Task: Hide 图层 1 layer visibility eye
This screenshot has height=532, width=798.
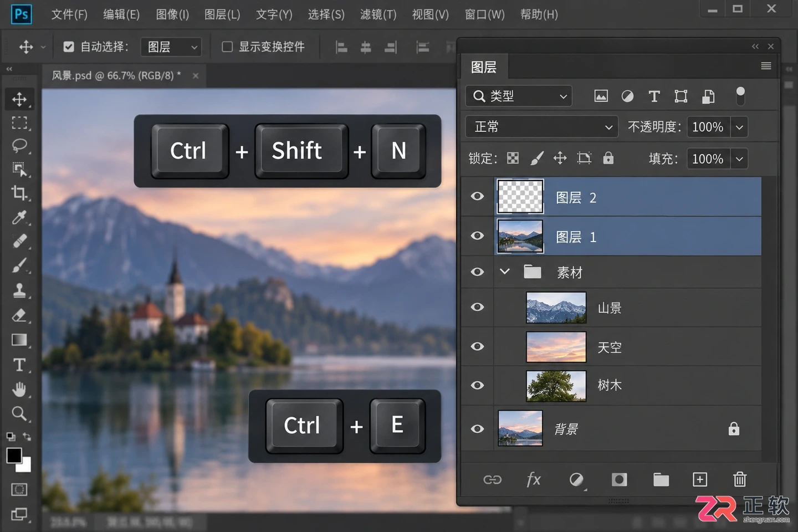Action: pyautogui.click(x=477, y=236)
